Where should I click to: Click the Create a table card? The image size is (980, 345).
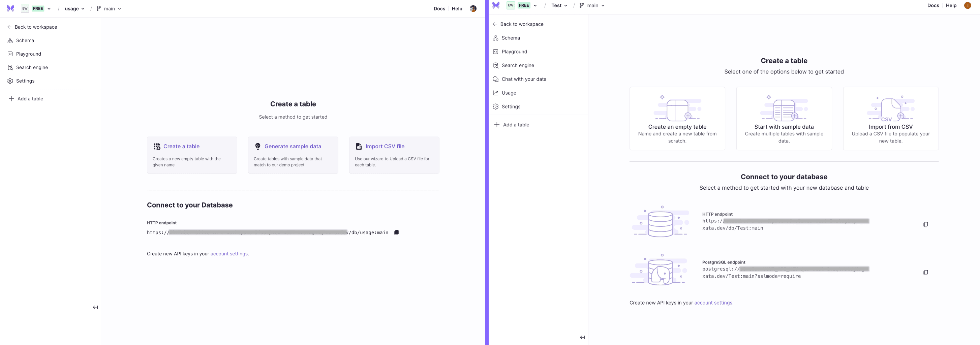[x=192, y=155]
